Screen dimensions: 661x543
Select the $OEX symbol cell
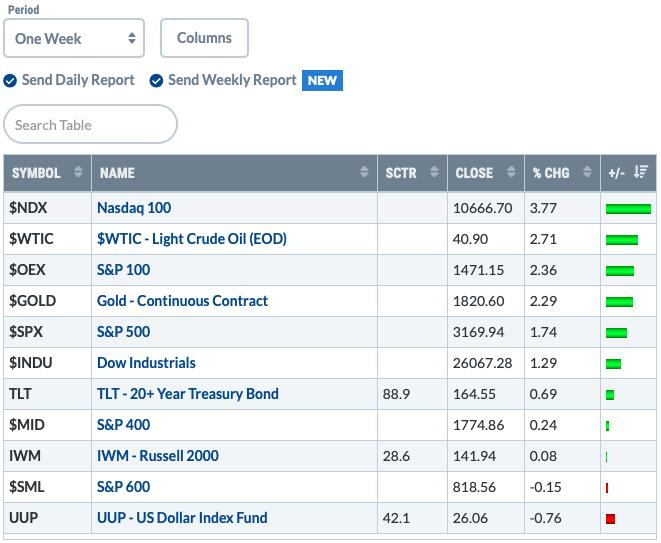pyautogui.click(x=47, y=270)
